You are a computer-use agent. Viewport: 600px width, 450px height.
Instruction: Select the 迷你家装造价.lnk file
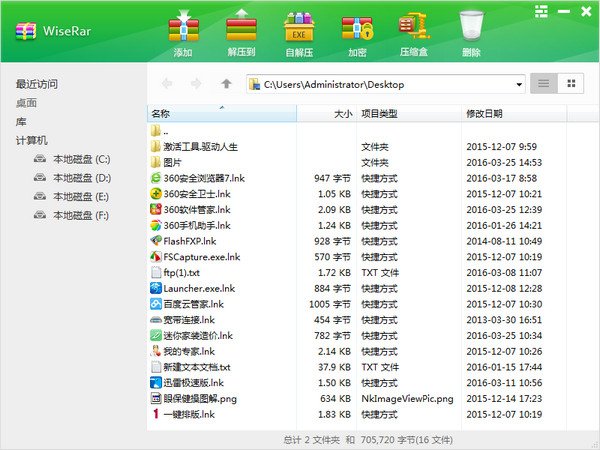click(x=357, y=336)
